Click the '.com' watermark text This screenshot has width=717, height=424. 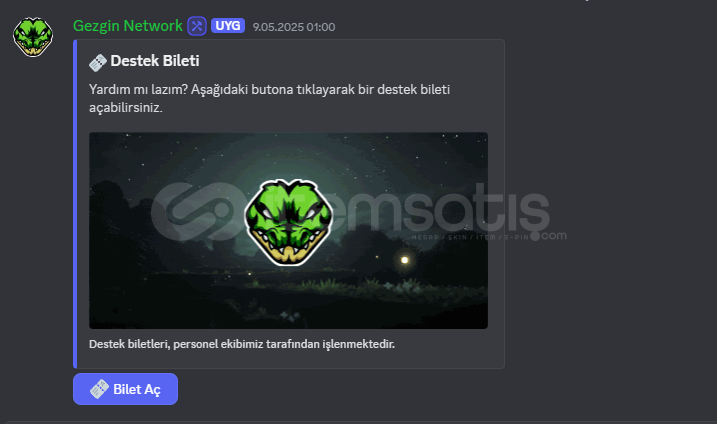click(x=549, y=236)
